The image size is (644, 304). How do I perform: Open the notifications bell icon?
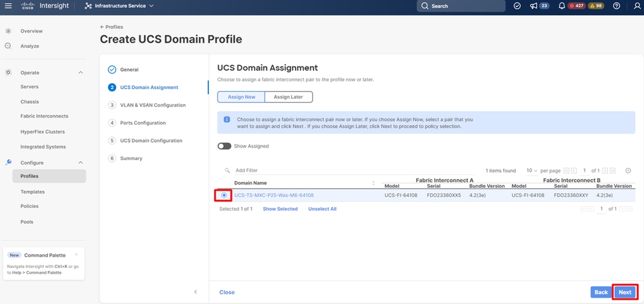click(x=562, y=6)
